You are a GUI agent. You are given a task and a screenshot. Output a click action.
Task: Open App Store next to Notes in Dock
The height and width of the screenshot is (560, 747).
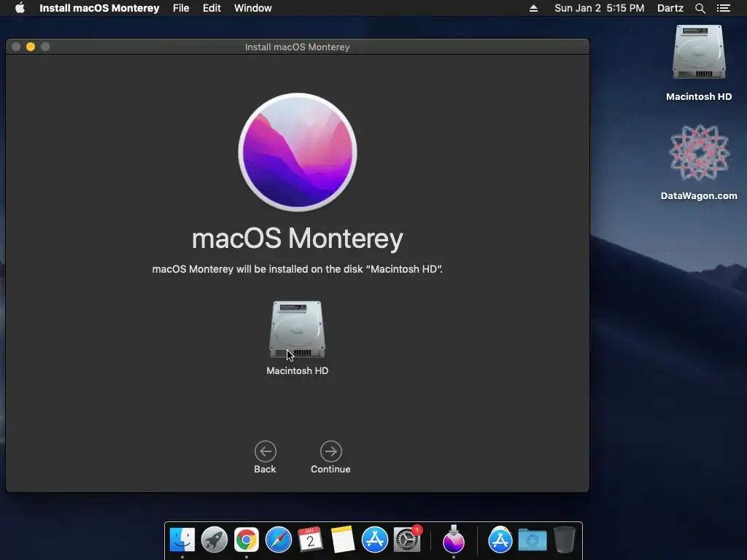pyautogui.click(x=375, y=540)
